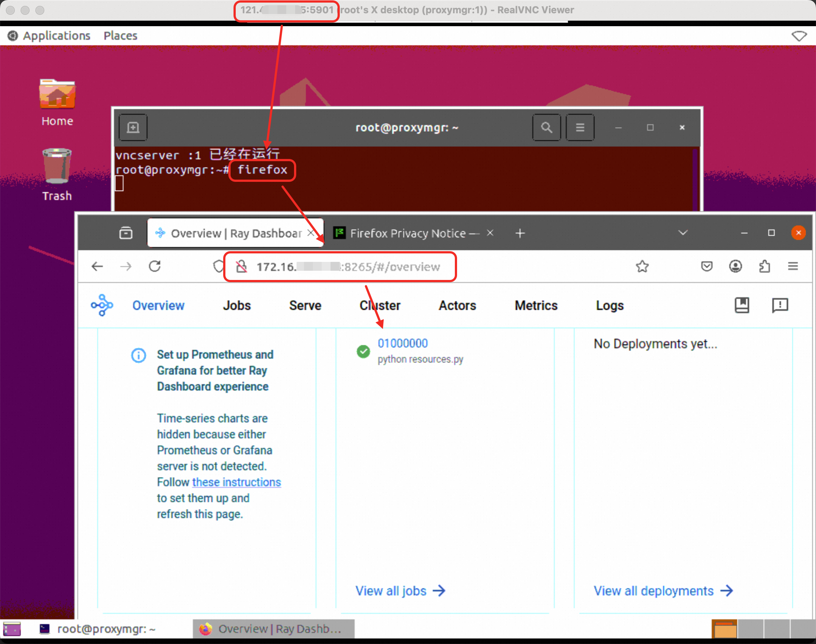816x644 pixels.
Task: Open job 01000000 link
Action: tap(403, 343)
